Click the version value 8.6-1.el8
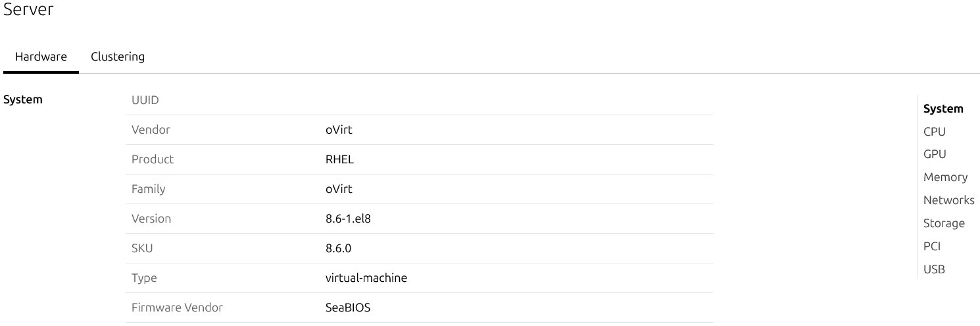The width and height of the screenshot is (980, 326). (348, 219)
